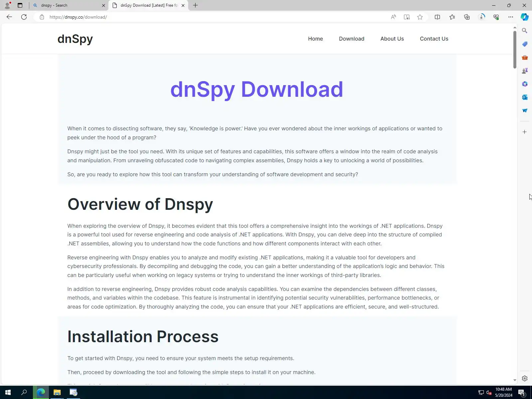This screenshot has height=399, width=532.
Task: Open sidebar Drop paper plane icon
Action: pyautogui.click(x=525, y=110)
